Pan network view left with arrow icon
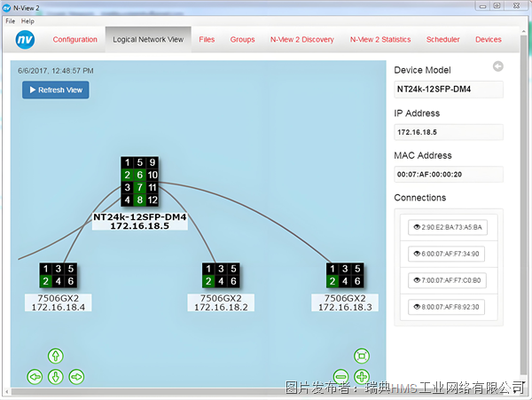The height and width of the screenshot is (400, 532). tap(35, 377)
